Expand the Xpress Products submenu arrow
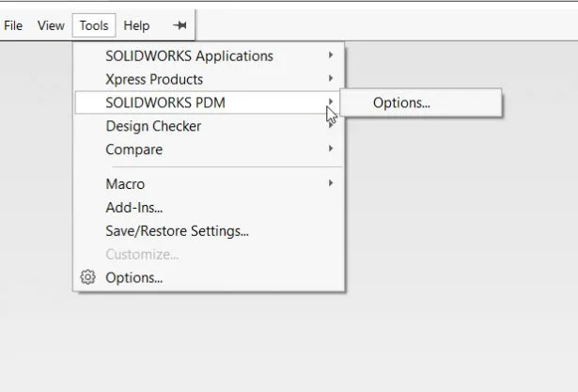578x392 pixels. 331,79
